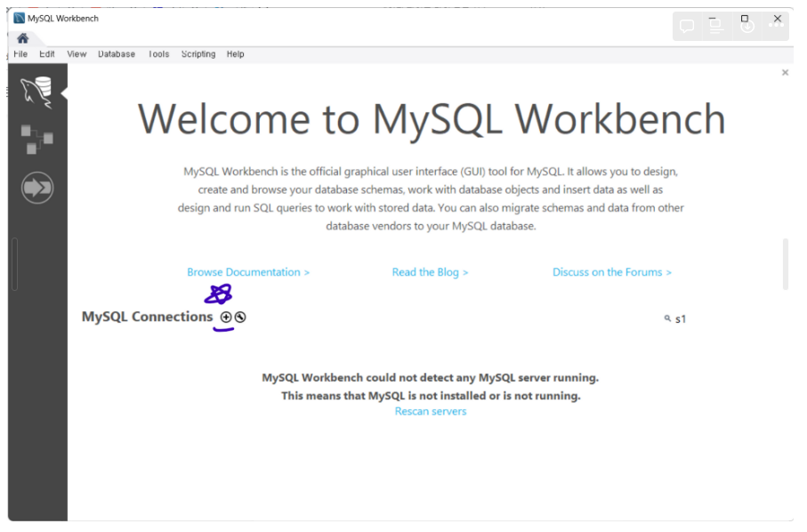This screenshot has height=532, width=807.
Task: Click the Discuss on the Forums link
Action: pyautogui.click(x=612, y=272)
